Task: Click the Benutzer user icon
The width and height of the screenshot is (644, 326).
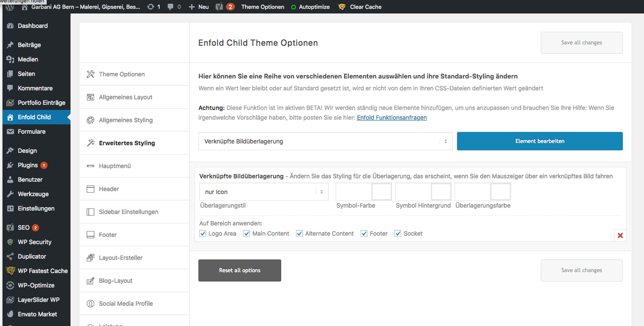Action: coord(10,180)
